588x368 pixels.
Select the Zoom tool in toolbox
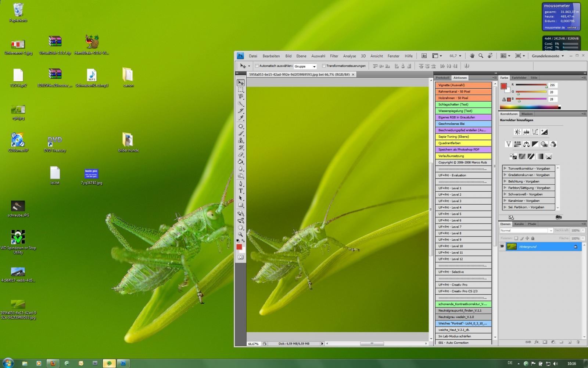coord(241,234)
